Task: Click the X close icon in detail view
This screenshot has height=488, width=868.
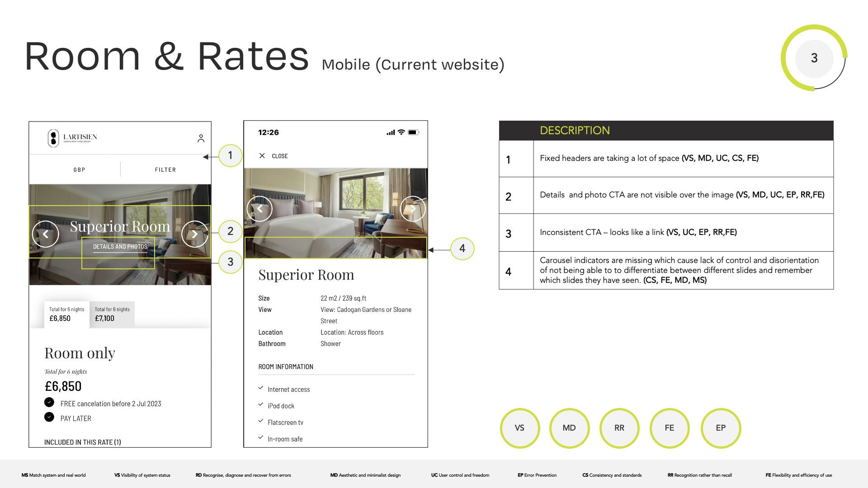Action: pos(262,156)
